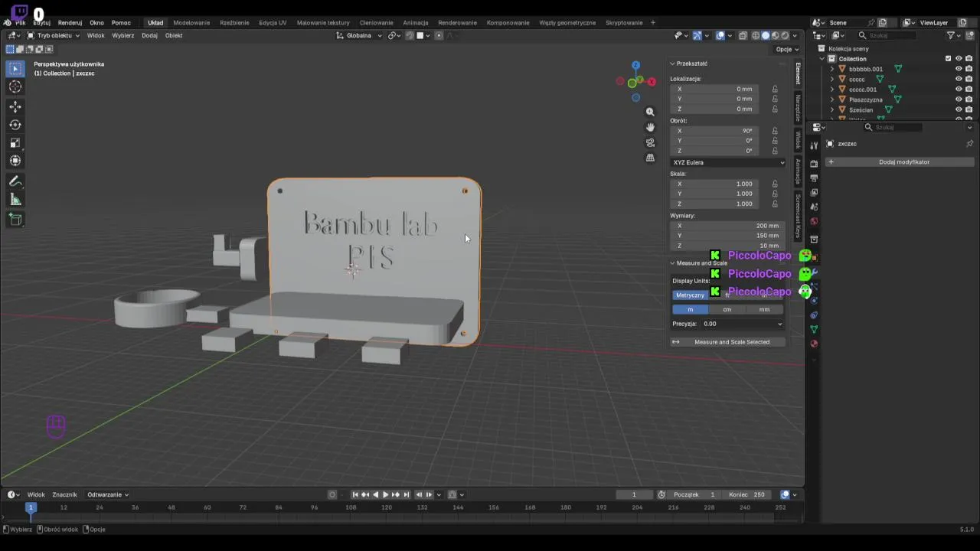The height and width of the screenshot is (551, 980).
Task: Open the Tryb obiektu mode dropdown
Action: [54, 35]
